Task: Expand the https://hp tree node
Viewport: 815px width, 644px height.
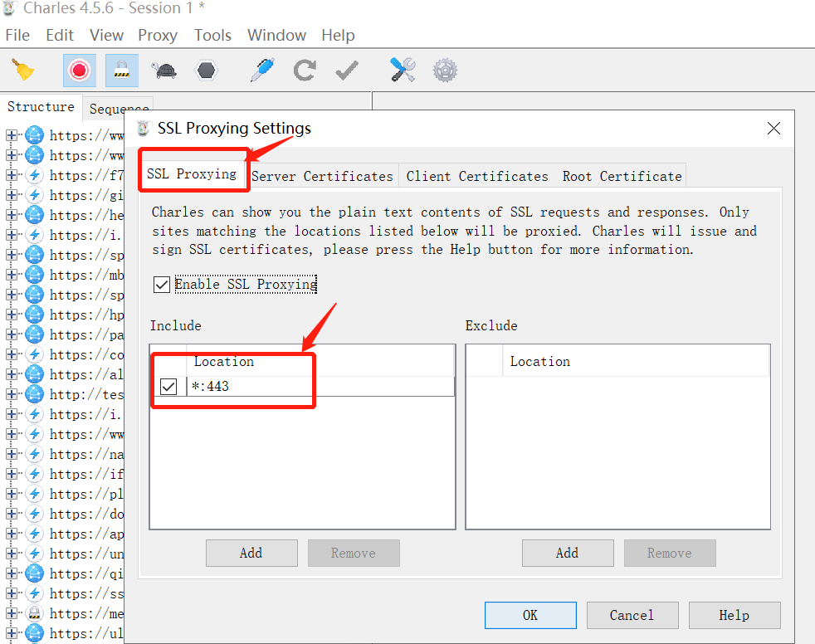Action: pos(12,315)
